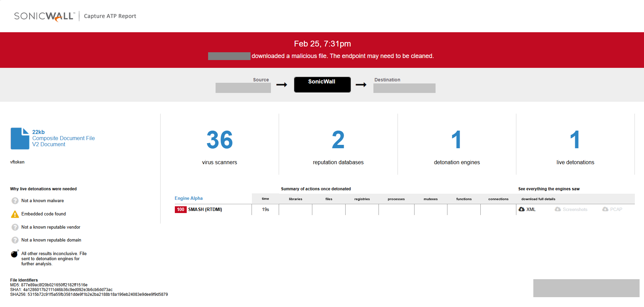
Task: Click the arrow between SonicWall and Destination
Action: (x=361, y=84)
